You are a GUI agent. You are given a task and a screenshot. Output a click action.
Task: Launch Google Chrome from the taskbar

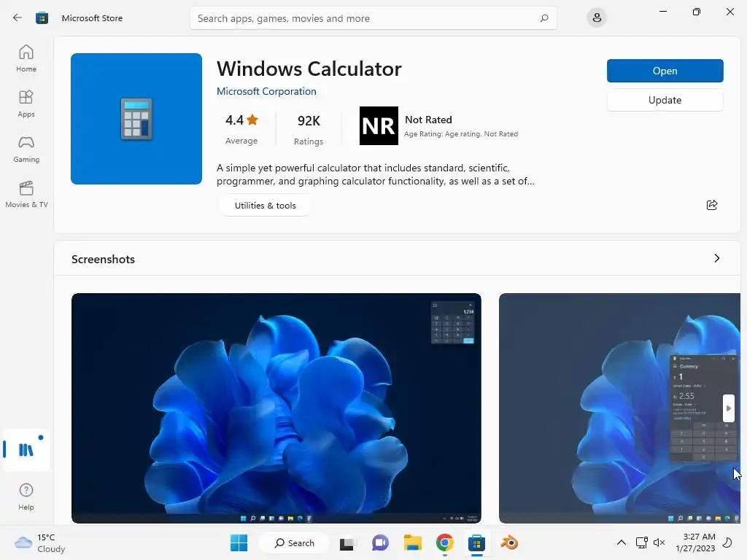pos(444,542)
